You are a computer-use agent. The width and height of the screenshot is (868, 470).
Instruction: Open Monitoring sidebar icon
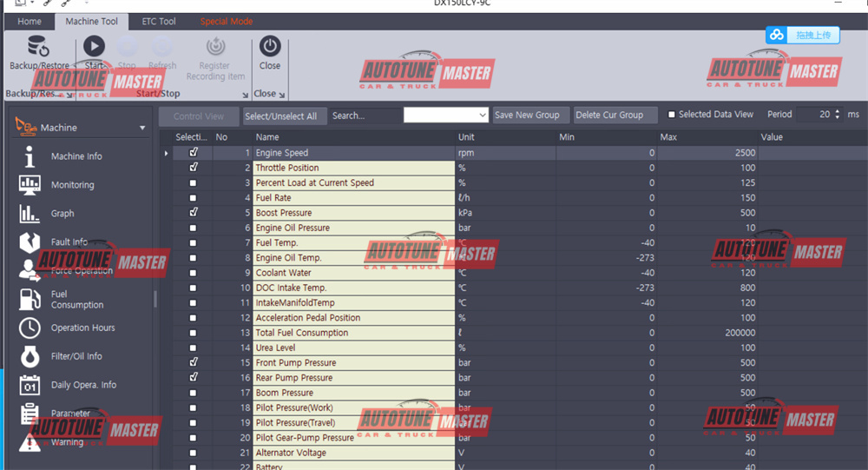click(30, 185)
